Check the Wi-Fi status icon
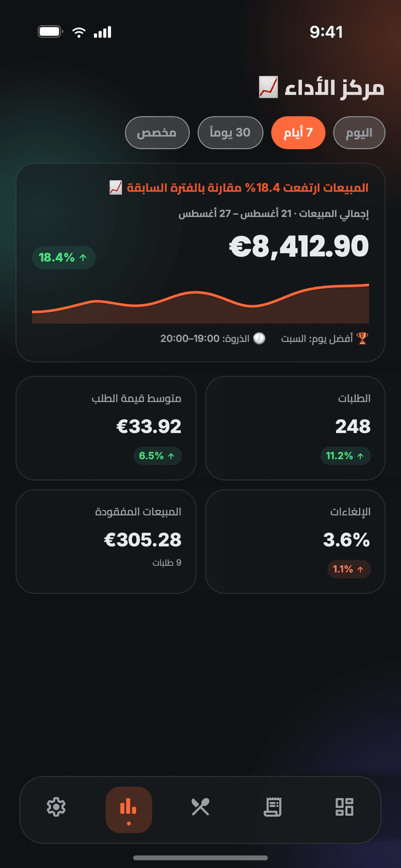The height and width of the screenshot is (868, 401). click(79, 32)
